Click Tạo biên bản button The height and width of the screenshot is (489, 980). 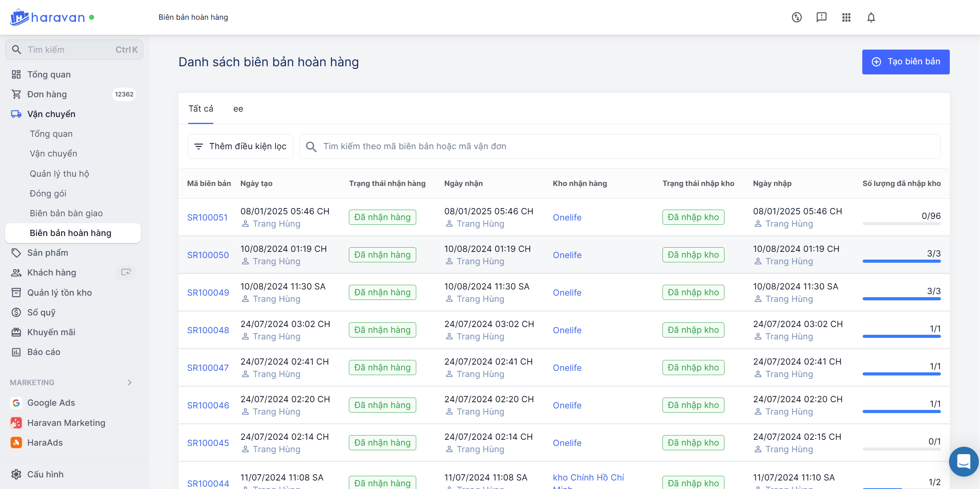(x=905, y=62)
